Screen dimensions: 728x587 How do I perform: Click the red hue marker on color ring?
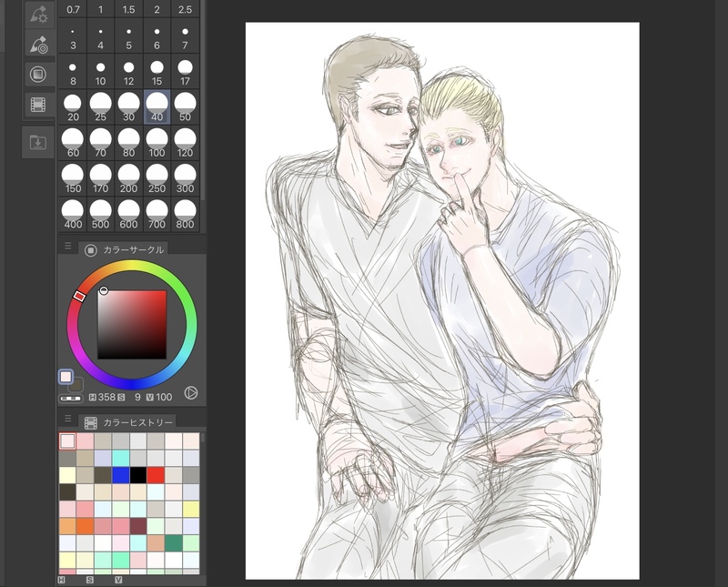coord(79,296)
